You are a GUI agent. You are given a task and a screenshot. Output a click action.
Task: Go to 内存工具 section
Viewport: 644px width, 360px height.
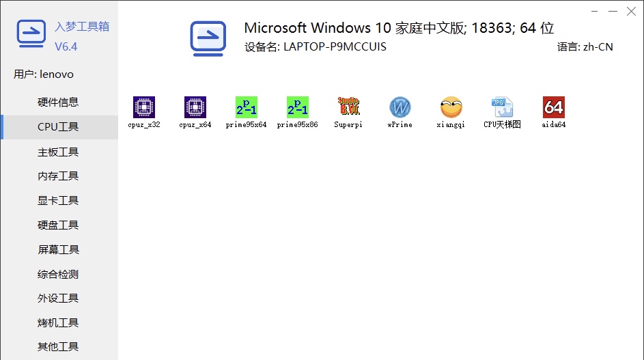point(58,176)
